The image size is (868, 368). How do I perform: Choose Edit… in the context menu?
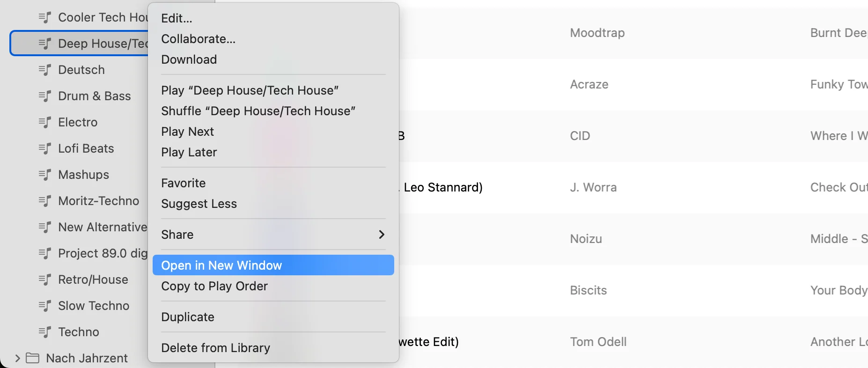tap(177, 18)
